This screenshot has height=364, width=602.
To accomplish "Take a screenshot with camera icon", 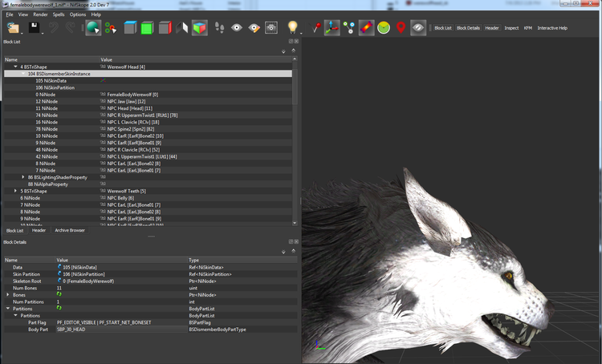I will (271, 27).
